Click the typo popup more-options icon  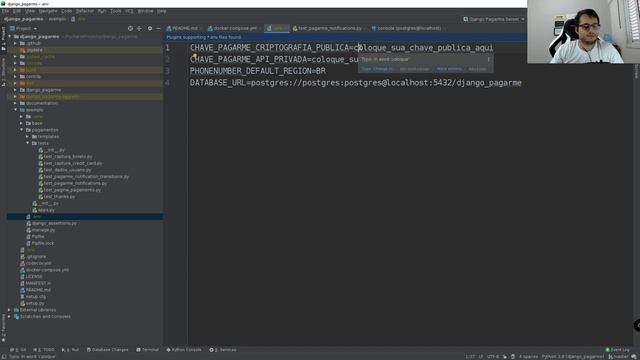click(488, 60)
